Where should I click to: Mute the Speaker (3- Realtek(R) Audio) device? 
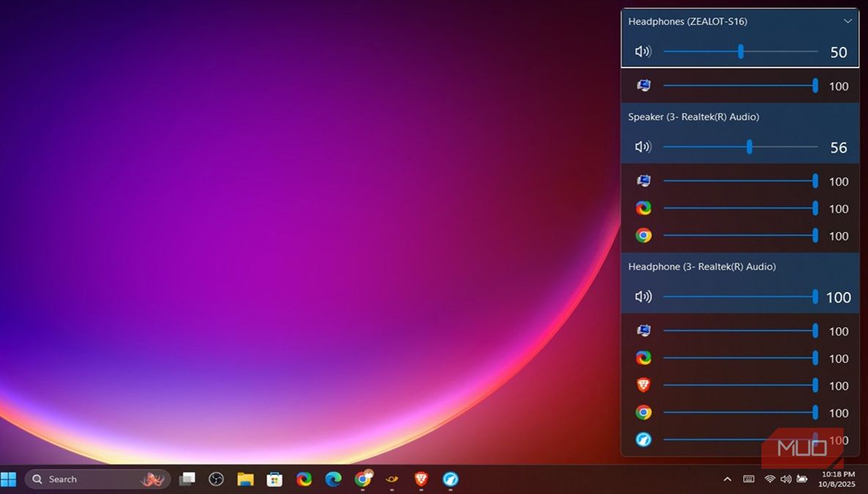[x=643, y=147]
